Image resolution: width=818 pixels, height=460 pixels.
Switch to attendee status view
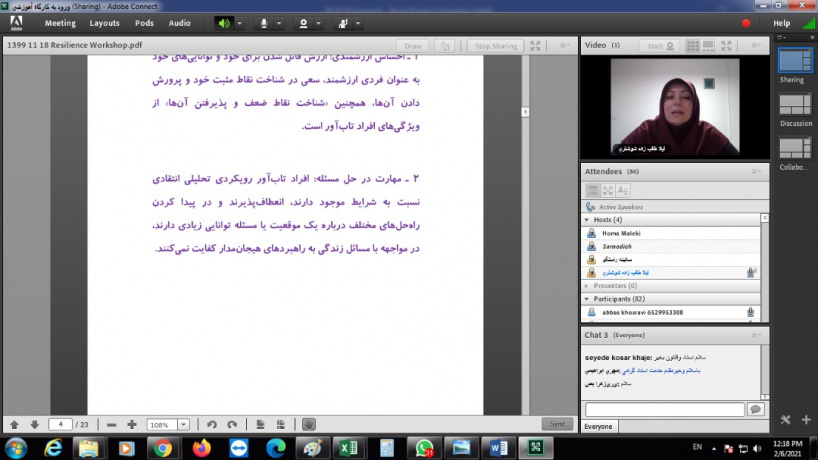click(x=623, y=190)
